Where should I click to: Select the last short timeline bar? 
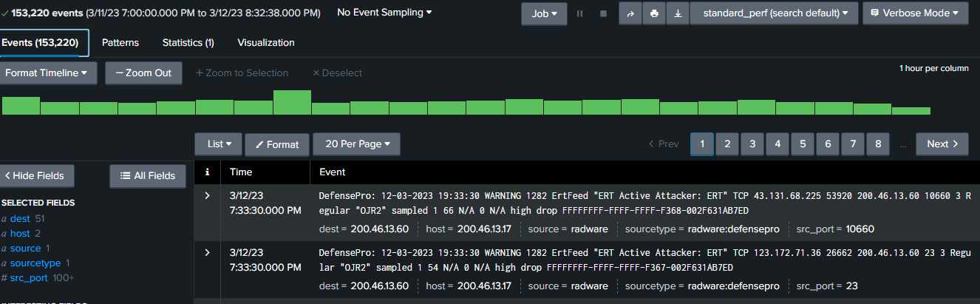(x=911, y=111)
